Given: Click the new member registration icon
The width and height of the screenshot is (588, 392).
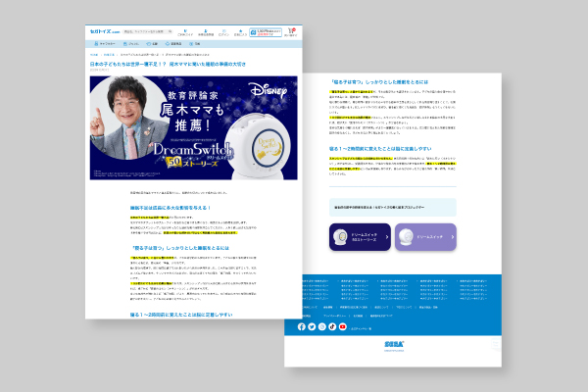Looking at the screenshot, I should pos(206,32).
